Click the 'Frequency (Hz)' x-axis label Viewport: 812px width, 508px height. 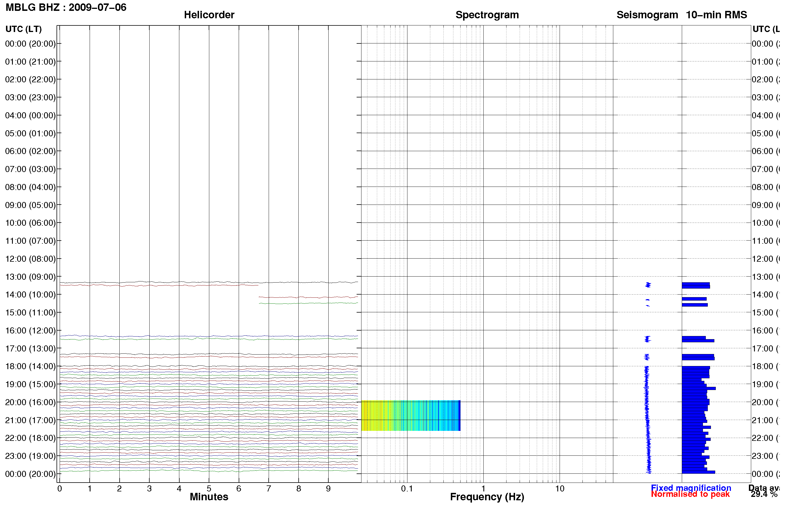pyautogui.click(x=487, y=497)
